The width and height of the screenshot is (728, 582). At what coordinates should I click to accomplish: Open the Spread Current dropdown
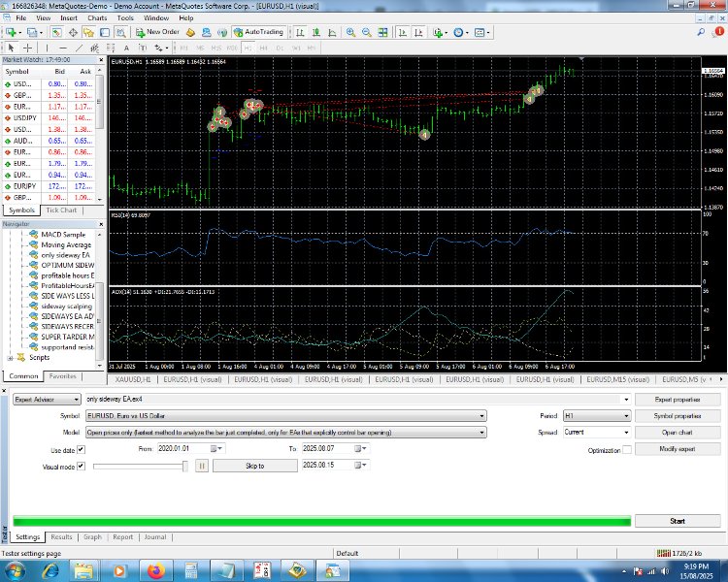point(597,432)
